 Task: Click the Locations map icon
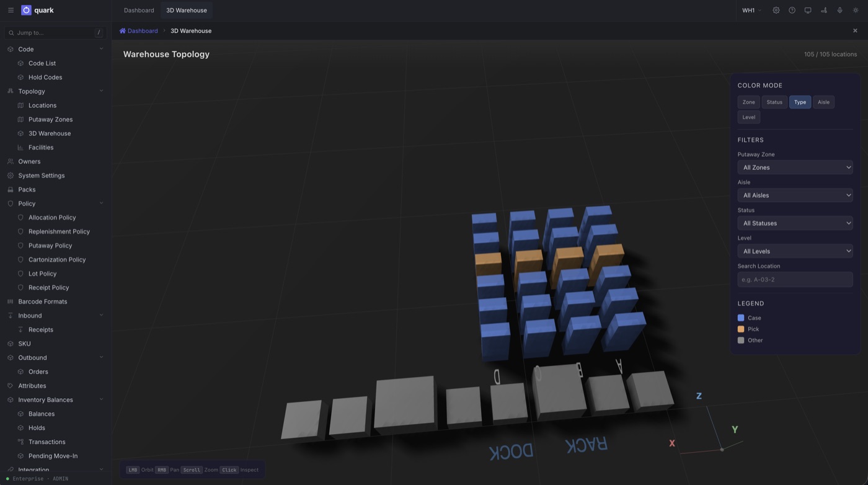click(x=20, y=105)
